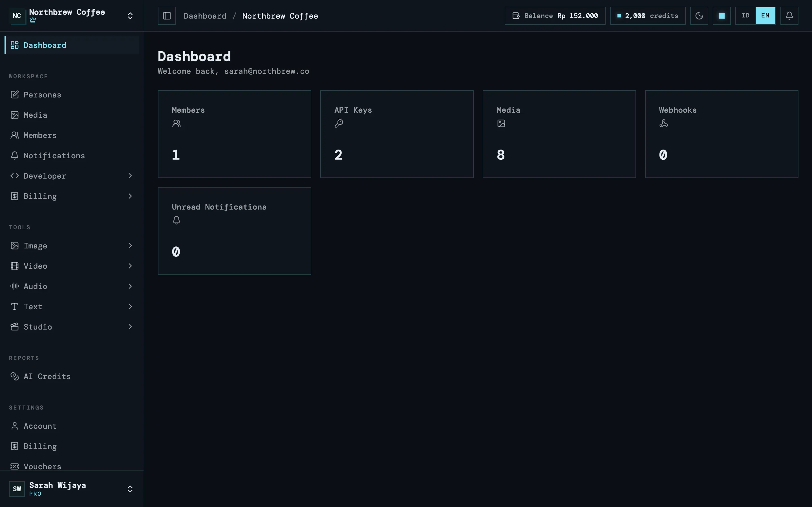This screenshot has height=507, width=812.
Task: Open the notifications bell in header
Action: (789, 16)
